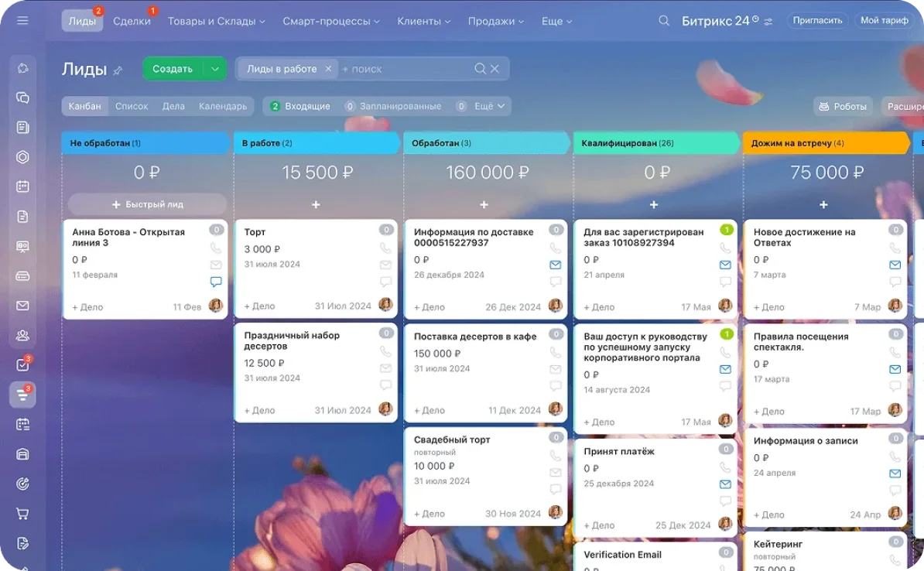Open the chat messenger sidebar icon
924x571 pixels.
click(x=22, y=97)
